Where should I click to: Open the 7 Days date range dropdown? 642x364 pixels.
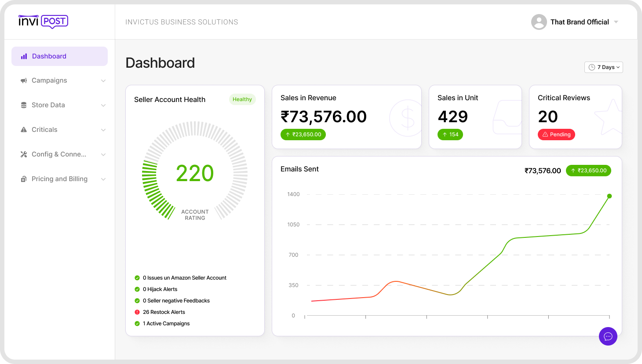(603, 67)
